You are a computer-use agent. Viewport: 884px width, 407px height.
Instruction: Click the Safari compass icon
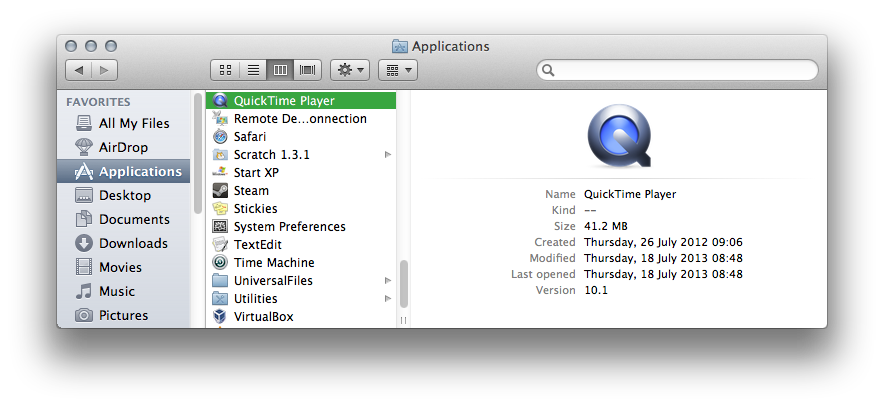click(x=220, y=137)
